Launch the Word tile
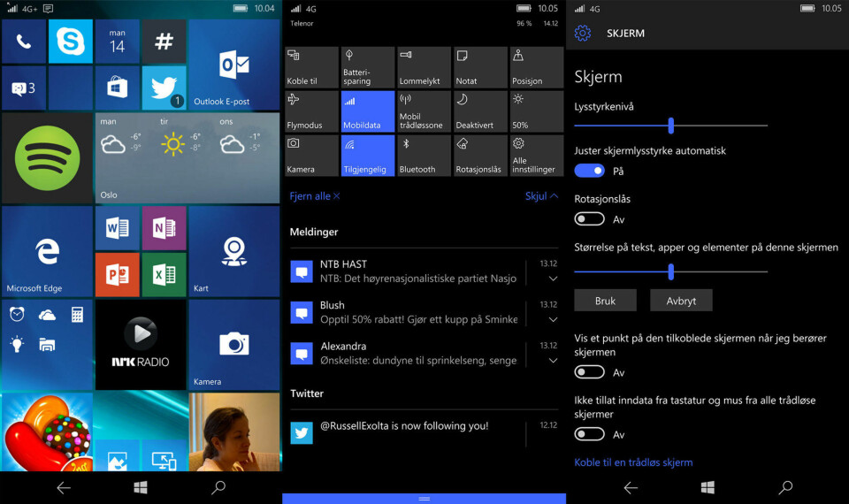 click(x=117, y=228)
